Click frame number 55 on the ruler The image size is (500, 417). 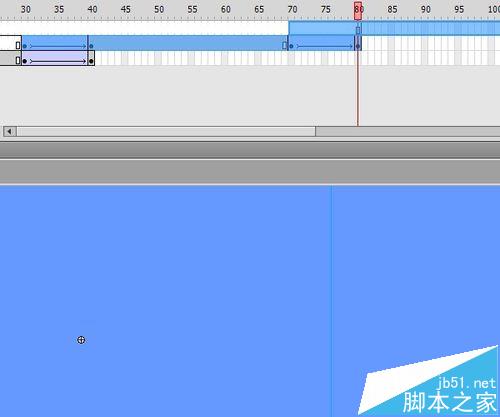[x=192, y=9]
